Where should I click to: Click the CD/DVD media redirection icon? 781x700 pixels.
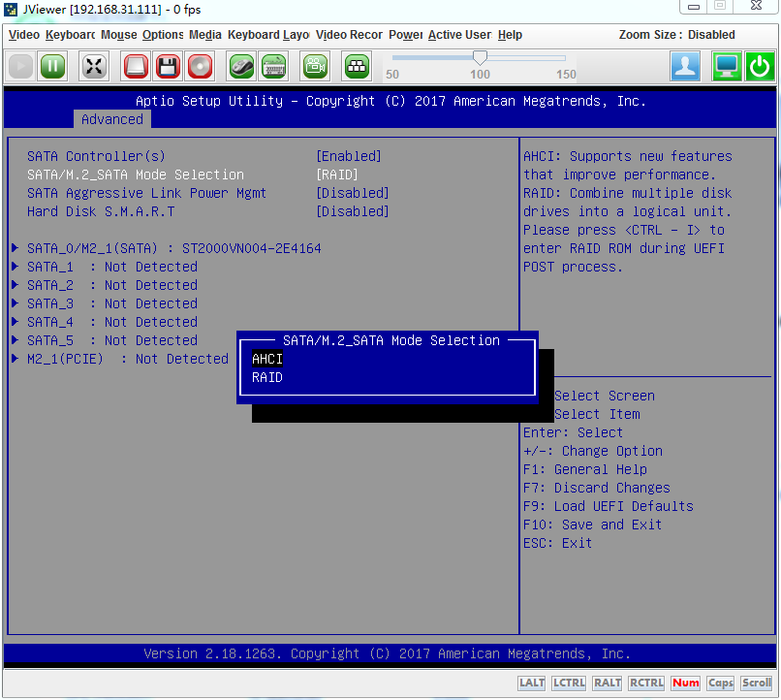200,66
